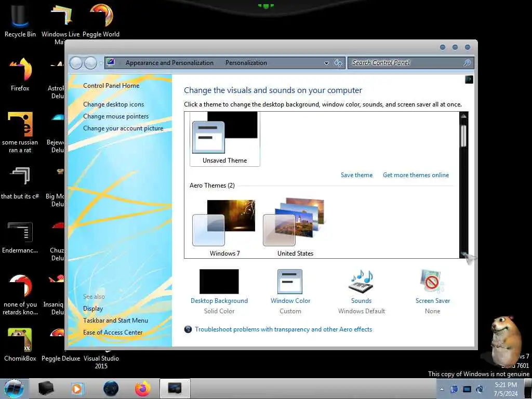The height and width of the screenshot is (399, 532).
Task: Click the volume tray icon
Action: (x=480, y=389)
